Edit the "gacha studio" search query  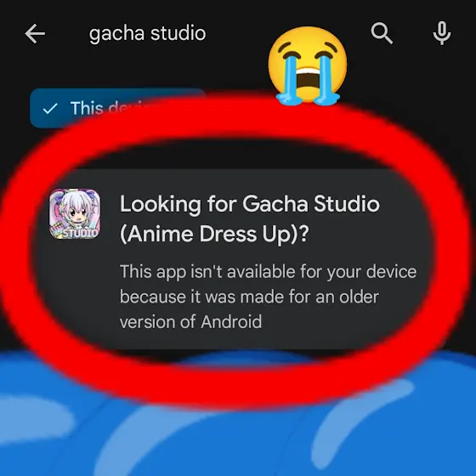click(x=148, y=33)
